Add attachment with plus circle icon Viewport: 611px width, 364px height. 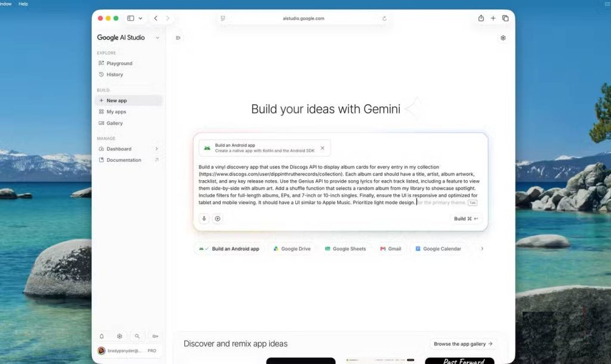(x=217, y=218)
